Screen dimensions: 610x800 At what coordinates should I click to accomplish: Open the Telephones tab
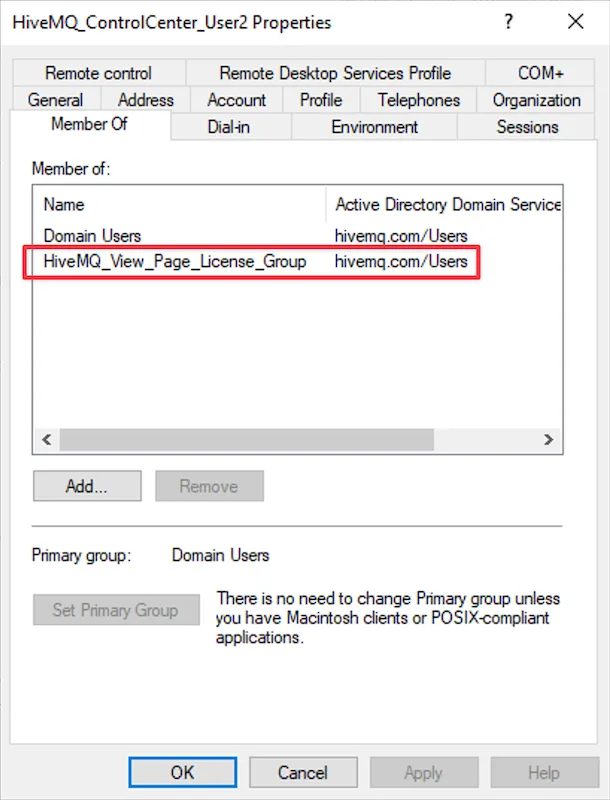click(x=418, y=99)
